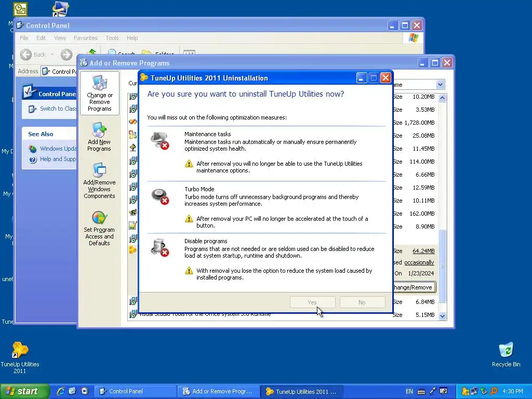Viewport: 532px width, 399px height.
Task: Click the magnifier tray icon near the clock
Action: click(x=494, y=391)
